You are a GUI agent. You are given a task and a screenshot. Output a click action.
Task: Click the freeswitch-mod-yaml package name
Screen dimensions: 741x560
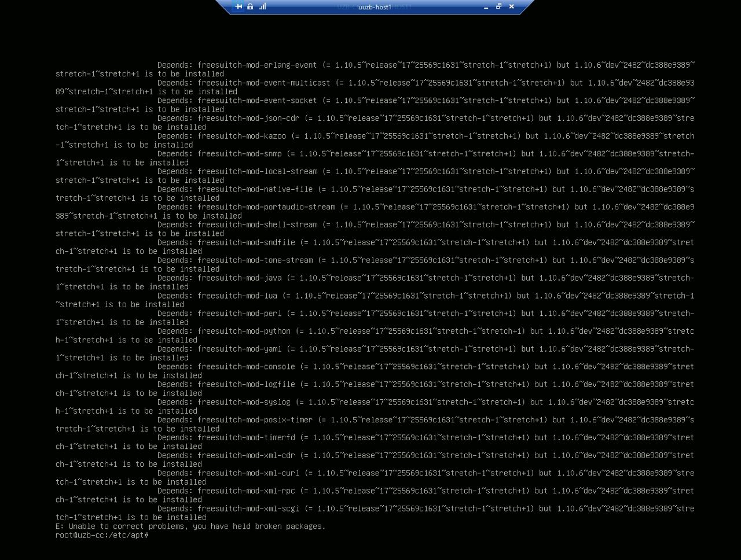(240, 349)
